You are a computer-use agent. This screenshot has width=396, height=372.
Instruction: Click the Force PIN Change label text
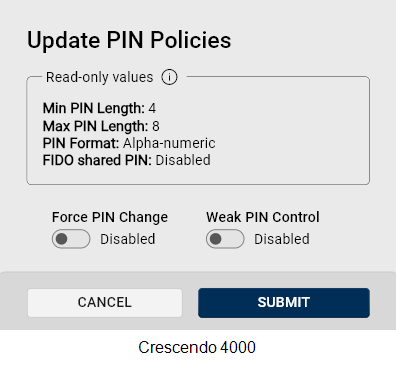[x=110, y=217]
